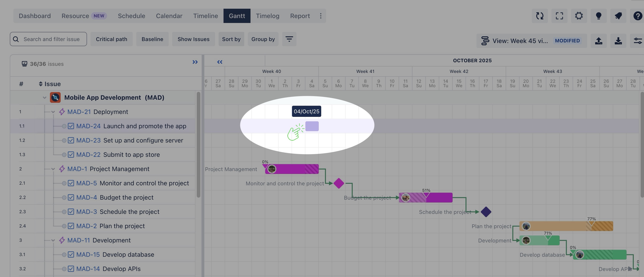Enter fullscreen mode with the expand icon
This screenshot has width=644, height=277.
[559, 16]
